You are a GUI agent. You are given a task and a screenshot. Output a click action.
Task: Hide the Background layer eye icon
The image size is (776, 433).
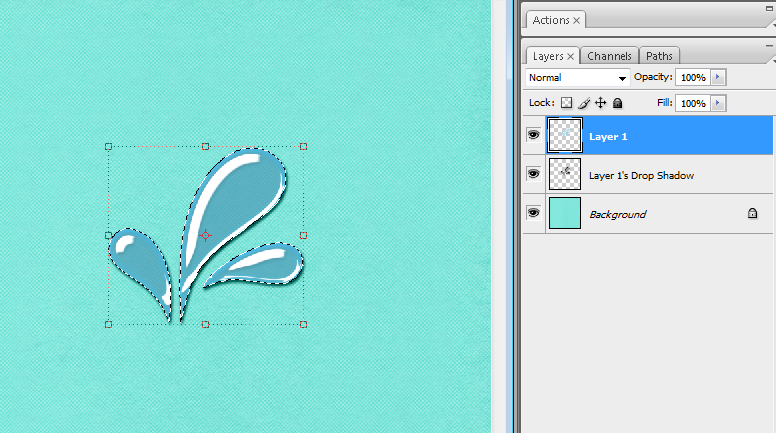click(534, 213)
